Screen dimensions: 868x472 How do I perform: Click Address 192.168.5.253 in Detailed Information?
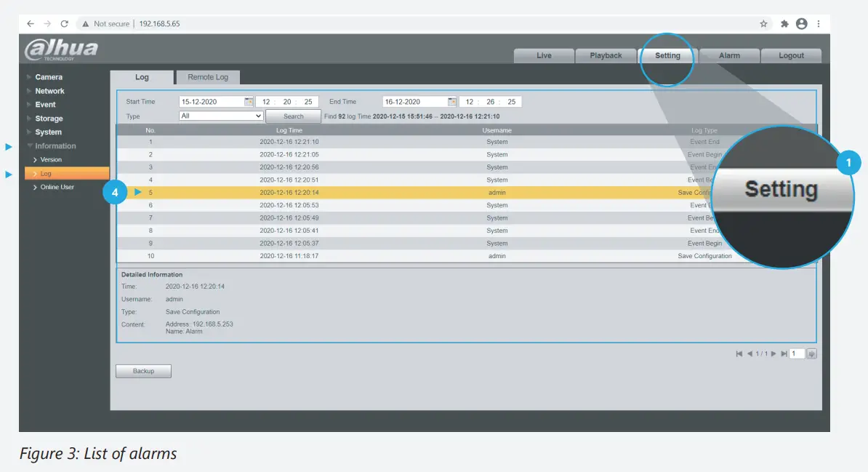point(199,324)
